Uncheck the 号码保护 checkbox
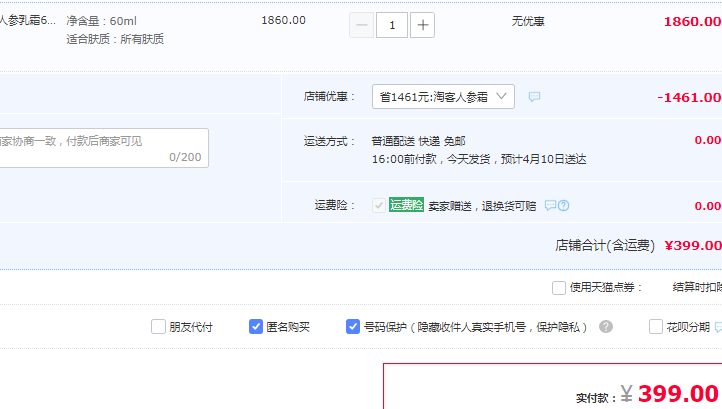The image size is (722, 409). point(353,327)
